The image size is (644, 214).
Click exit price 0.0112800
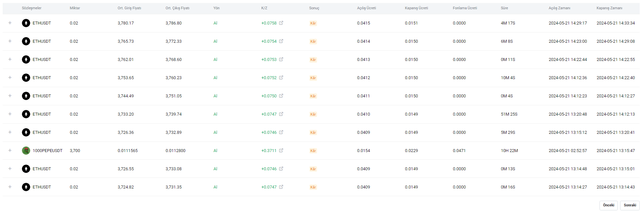tap(176, 151)
